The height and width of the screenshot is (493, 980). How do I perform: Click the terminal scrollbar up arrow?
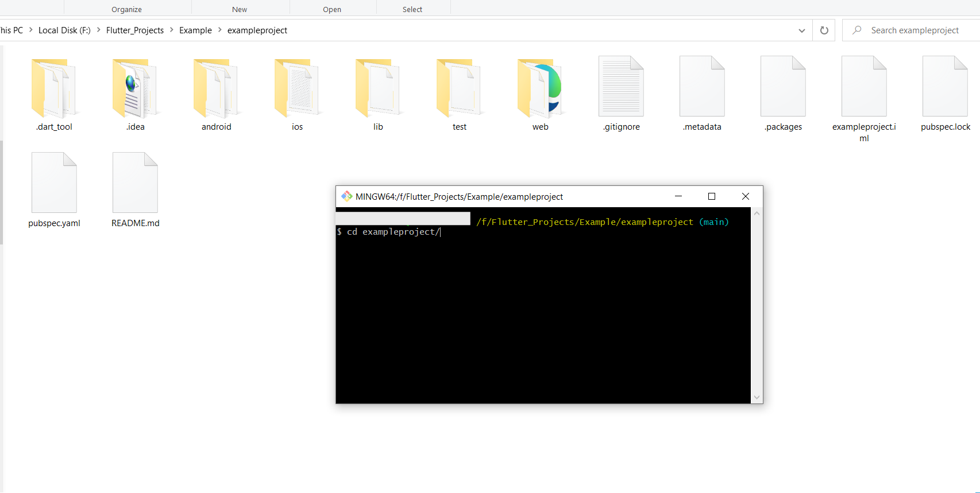tap(757, 213)
